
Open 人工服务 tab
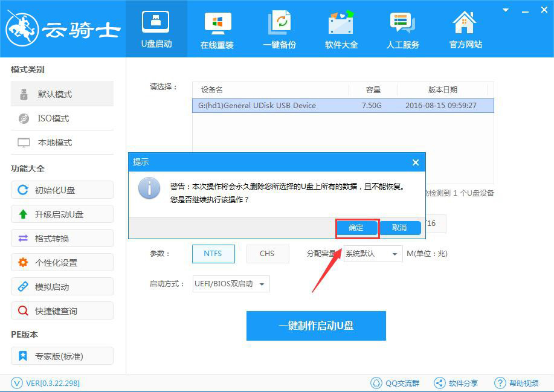(x=403, y=30)
